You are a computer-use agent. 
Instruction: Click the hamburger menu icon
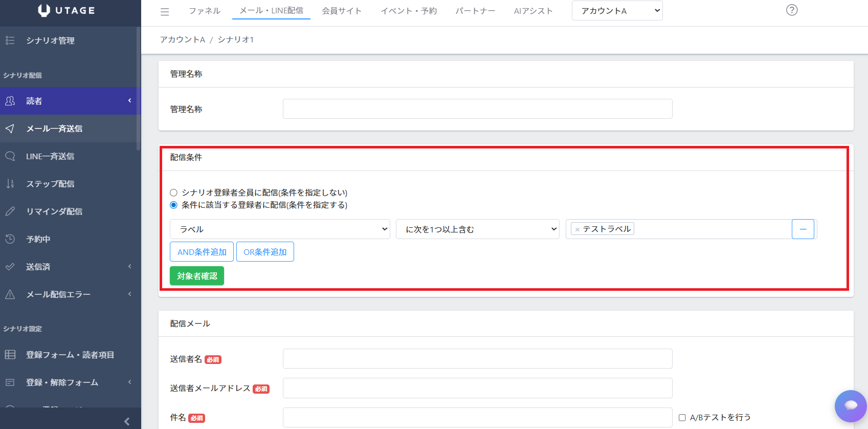tap(165, 12)
